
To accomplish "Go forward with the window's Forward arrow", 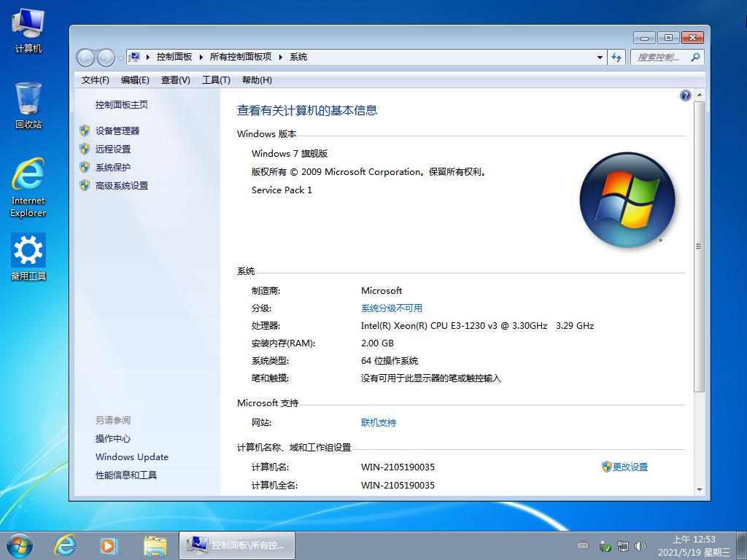I will (106, 58).
